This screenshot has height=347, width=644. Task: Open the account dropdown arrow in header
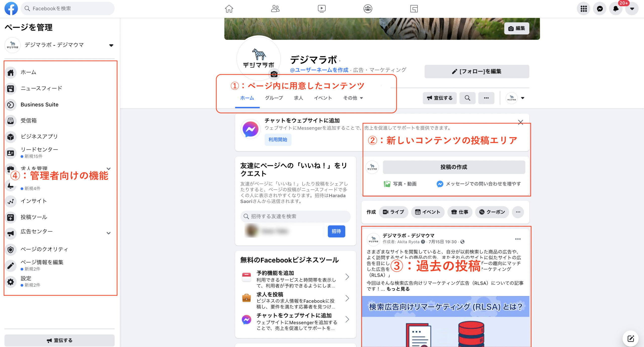tap(632, 9)
